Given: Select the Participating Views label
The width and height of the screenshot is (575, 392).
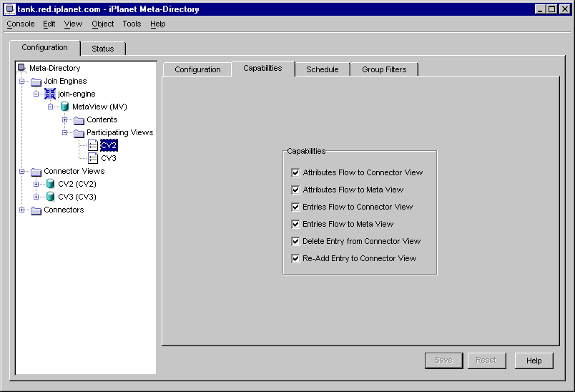Looking at the screenshot, I should tap(120, 133).
